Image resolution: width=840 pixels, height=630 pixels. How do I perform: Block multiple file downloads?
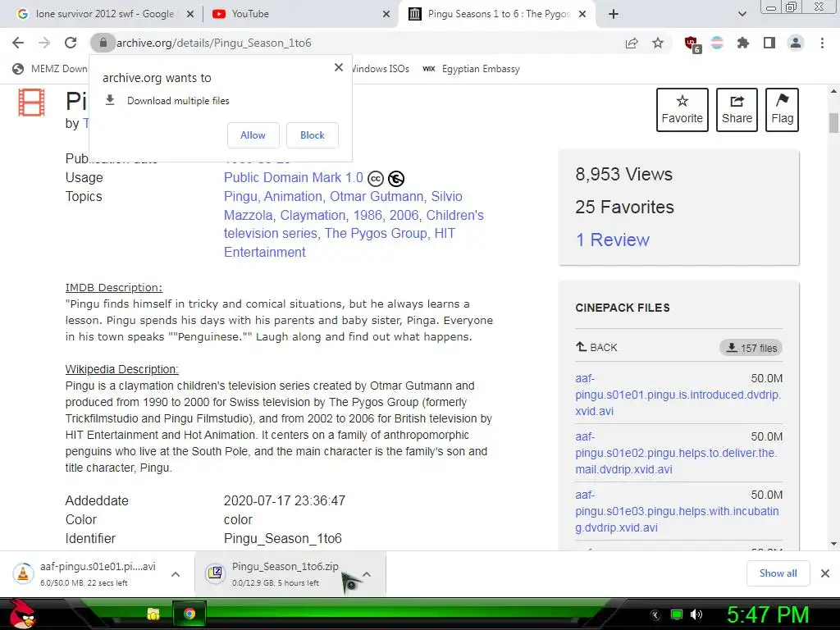[x=312, y=135]
